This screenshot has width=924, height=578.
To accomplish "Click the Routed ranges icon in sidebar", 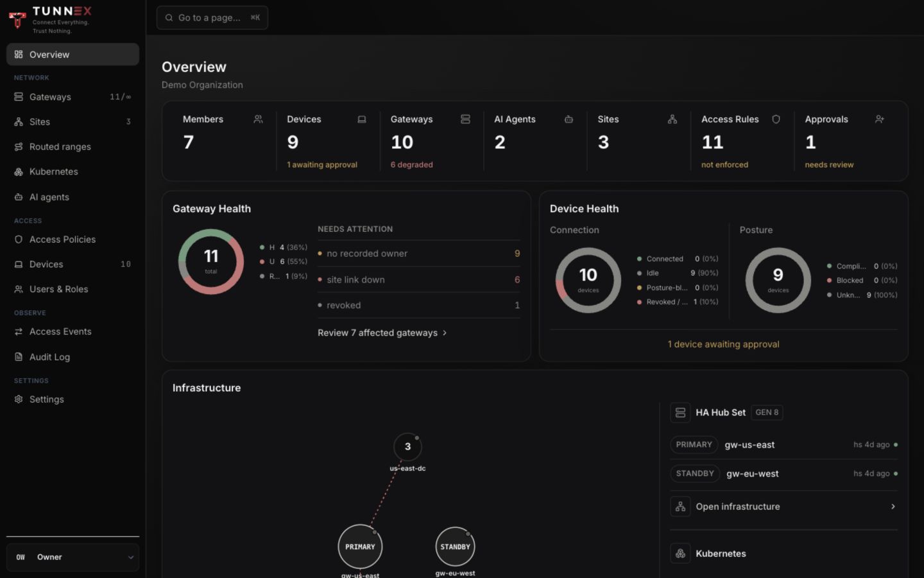I will [x=19, y=147].
